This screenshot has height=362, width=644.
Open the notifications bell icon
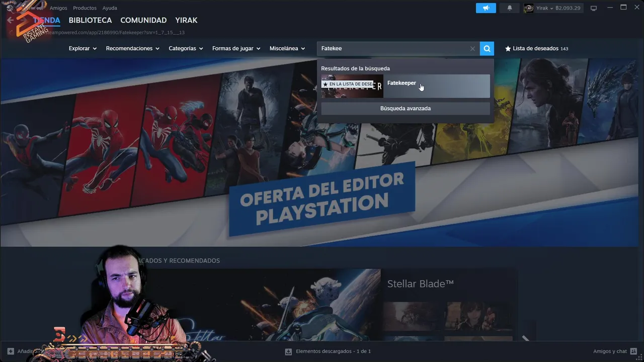tap(510, 8)
